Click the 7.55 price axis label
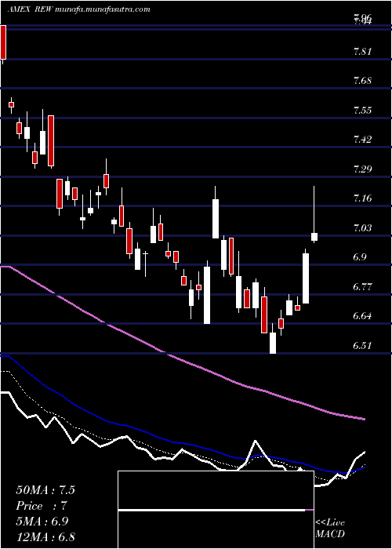Viewport: 392px width, 549px height. 362,111
